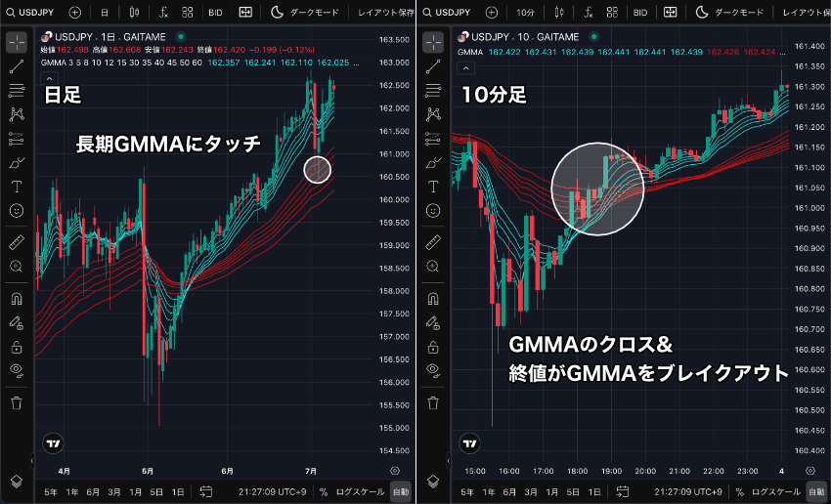
Task: Toggle BID price setting in left chart
Action: (215, 12)
